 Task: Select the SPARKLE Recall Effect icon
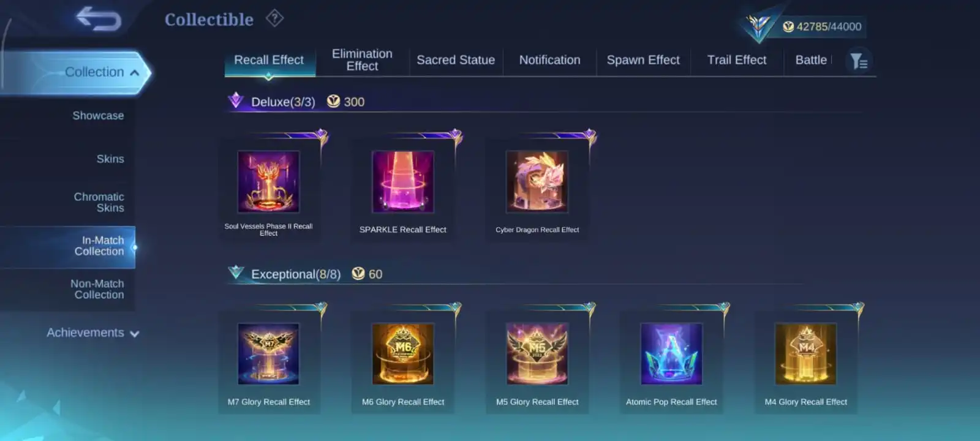tap(403, 182)
